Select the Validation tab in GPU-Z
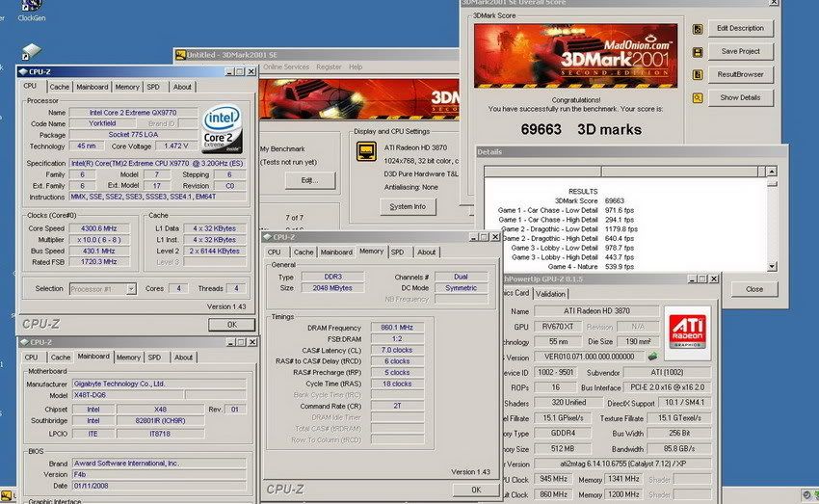The height and width of the screenshot is (504, 819). tap(551, 294)
